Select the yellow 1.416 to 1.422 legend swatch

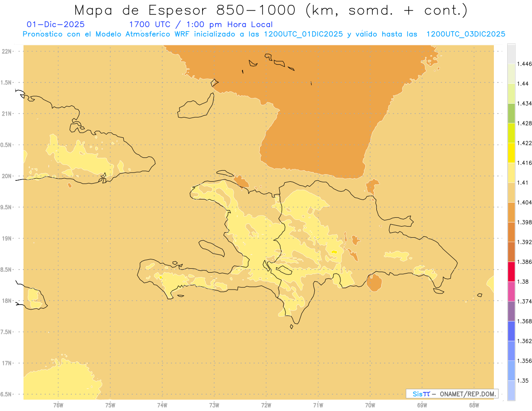[x=511, y=153]
